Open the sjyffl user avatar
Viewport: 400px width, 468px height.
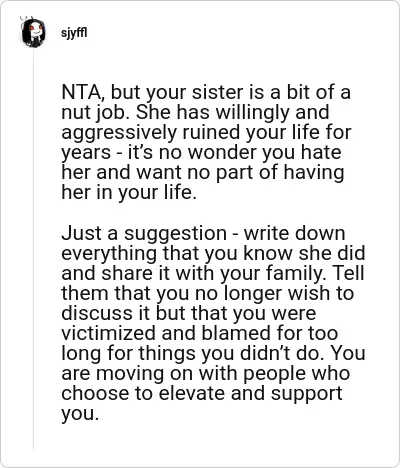point(33,32)
